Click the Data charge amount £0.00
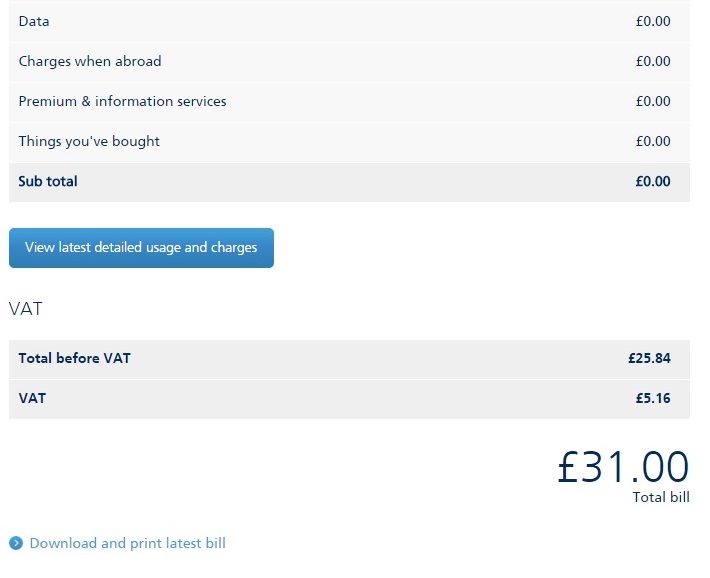Screen dimensions: 710x578 click(x=652, y=21)
